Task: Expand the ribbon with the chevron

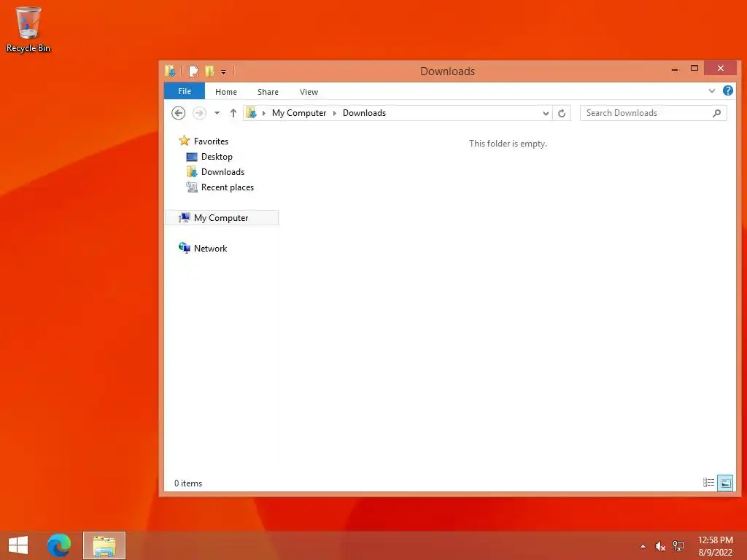Action: pos(712,90)
